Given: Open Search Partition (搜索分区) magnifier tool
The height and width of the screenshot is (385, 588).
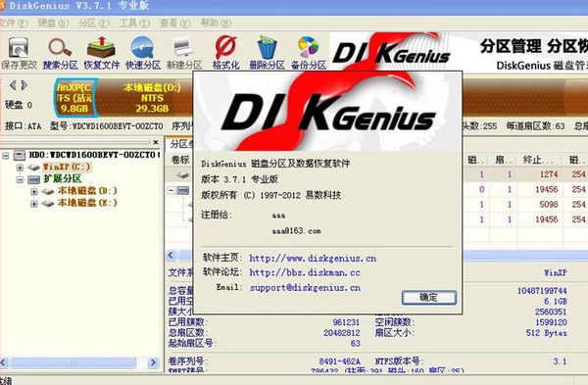Looking at the screenshot, I should 60,53.
